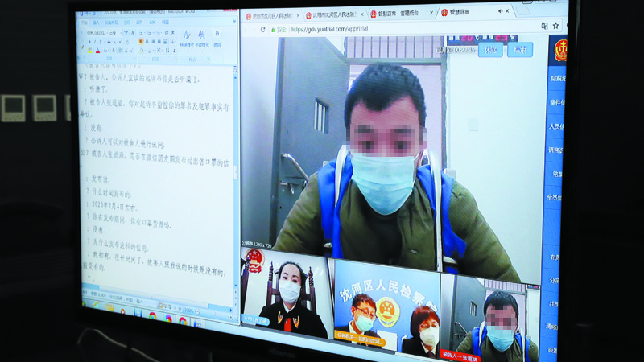Zoom out with the minus icon in Word
This screenshot has width=644, height=362.
pyautogui.click(x=197, y=311)
